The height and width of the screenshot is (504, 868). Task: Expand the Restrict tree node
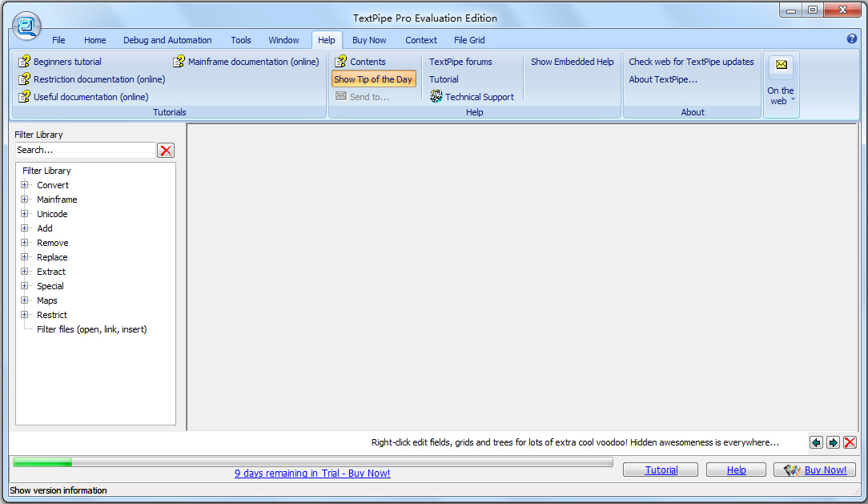24,315
